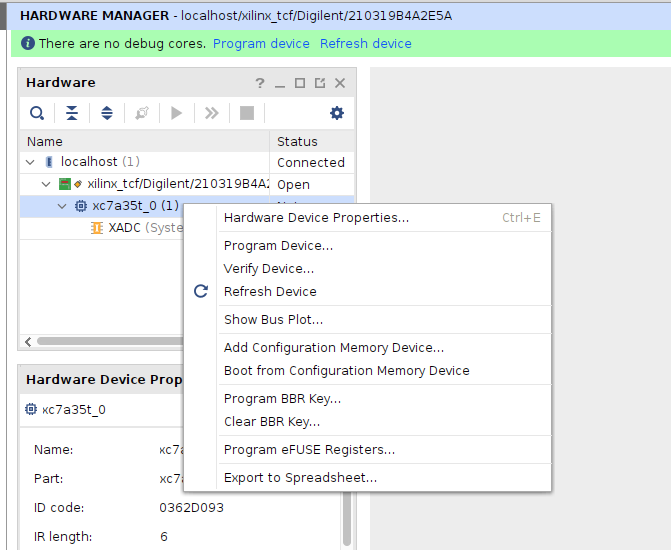Click the Search icon in Hardware panel
671x550 pixels.
tap(36, 113)
